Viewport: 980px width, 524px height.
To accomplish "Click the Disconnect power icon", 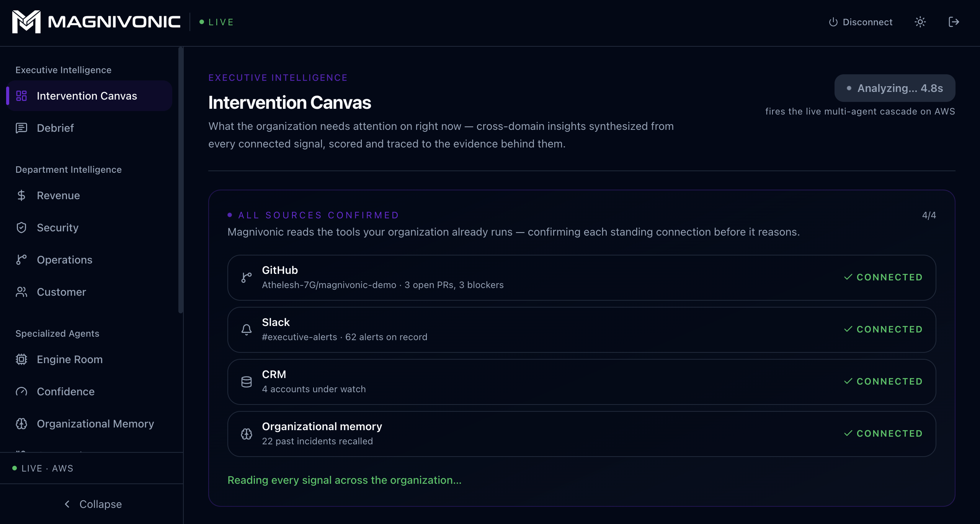I will [x=833, y=22].
